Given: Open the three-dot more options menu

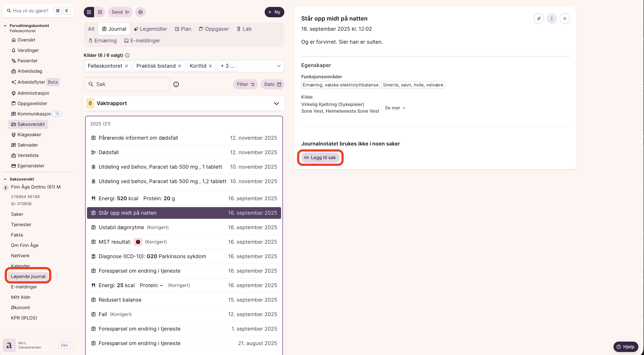Looking at the screenshot, I should point(552,19).
